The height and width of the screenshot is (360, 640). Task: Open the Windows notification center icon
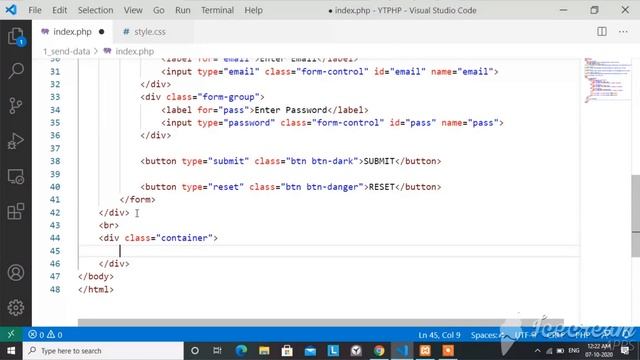[625, 351]
